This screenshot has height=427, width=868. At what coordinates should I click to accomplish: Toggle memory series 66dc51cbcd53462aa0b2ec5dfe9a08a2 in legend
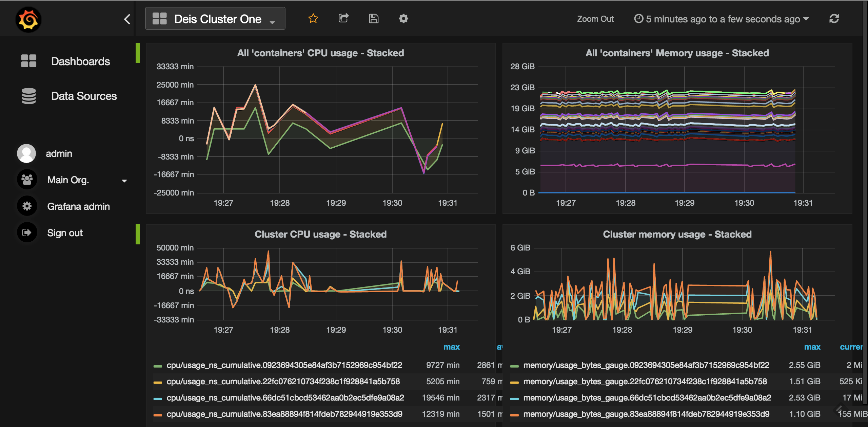pyautogui.click(x=647, y=398)
